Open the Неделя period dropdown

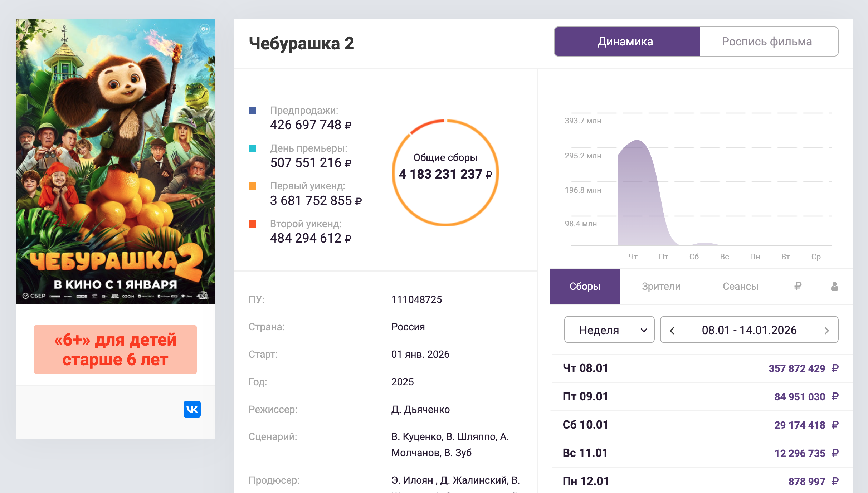point(609,330)
